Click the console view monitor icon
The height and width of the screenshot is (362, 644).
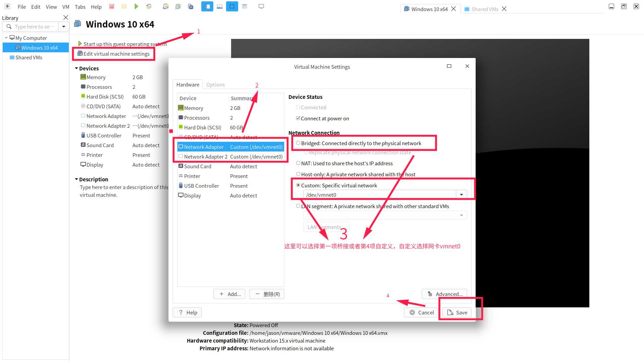(x=261, y=6)
